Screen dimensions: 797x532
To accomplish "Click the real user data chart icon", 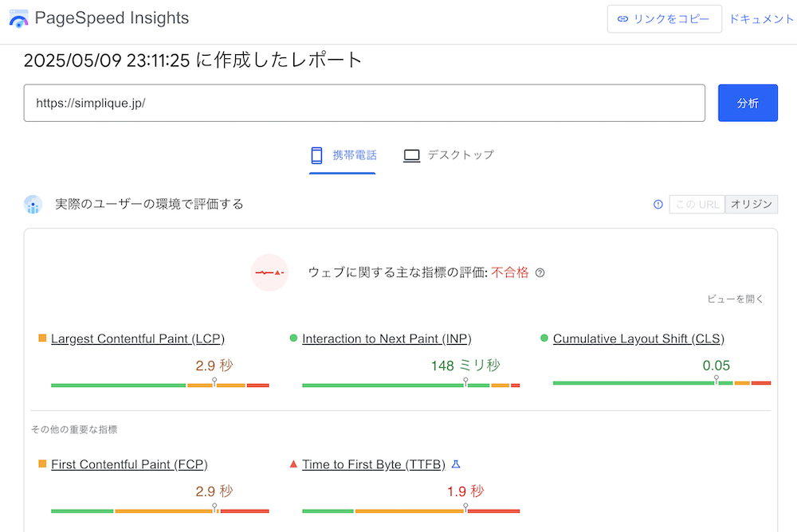I will [x=33, y=204].
